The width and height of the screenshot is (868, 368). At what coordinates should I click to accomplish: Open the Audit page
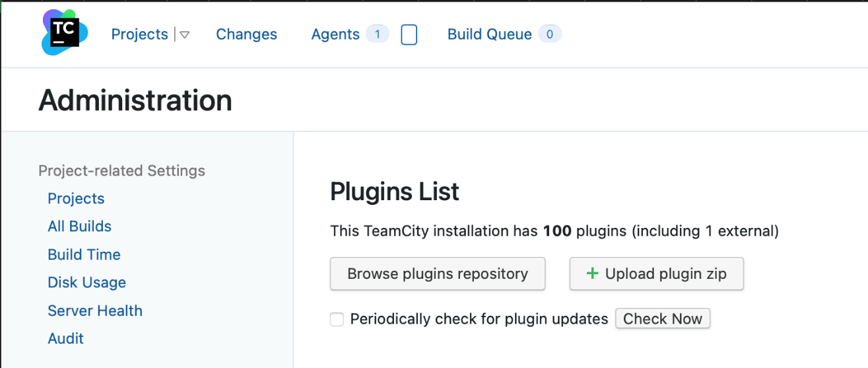65,339
